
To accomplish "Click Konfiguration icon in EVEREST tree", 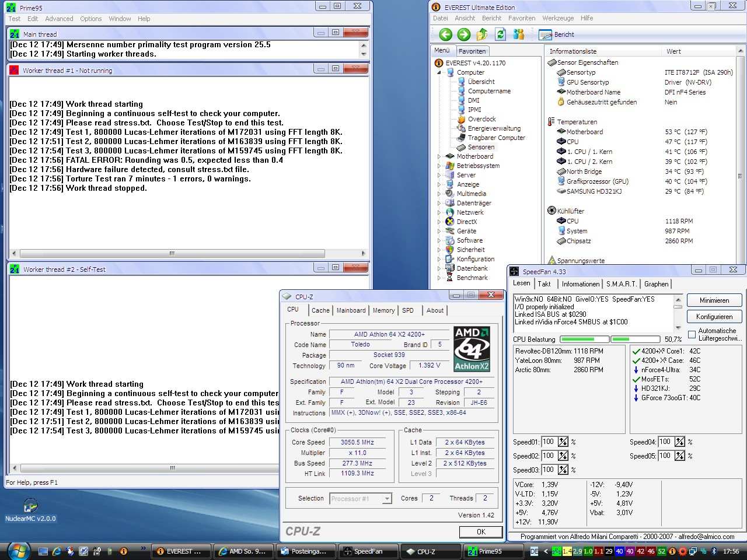I will tap(449, 259).
